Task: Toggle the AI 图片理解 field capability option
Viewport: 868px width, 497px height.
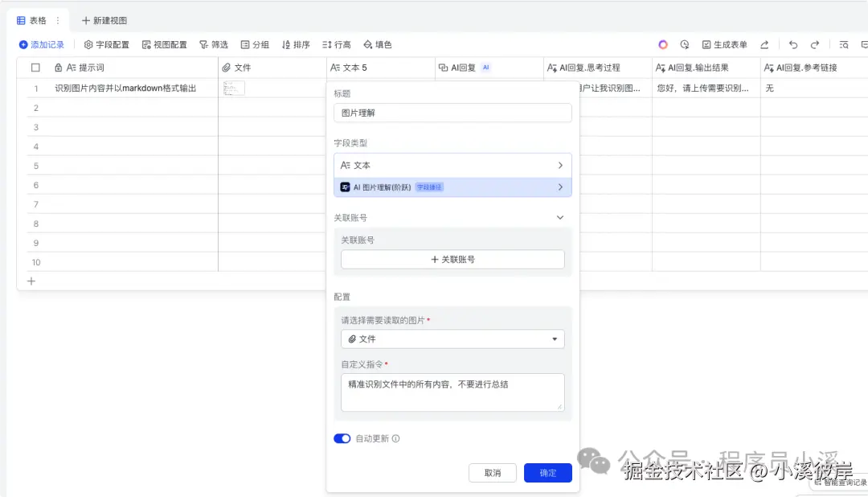Action: point(452,186)
